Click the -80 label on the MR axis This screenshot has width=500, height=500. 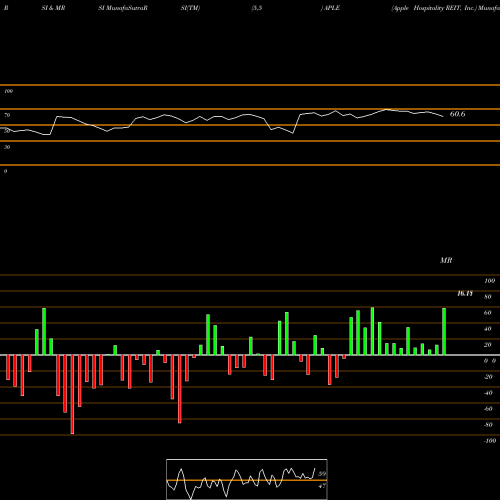click(x=488, y=425)
